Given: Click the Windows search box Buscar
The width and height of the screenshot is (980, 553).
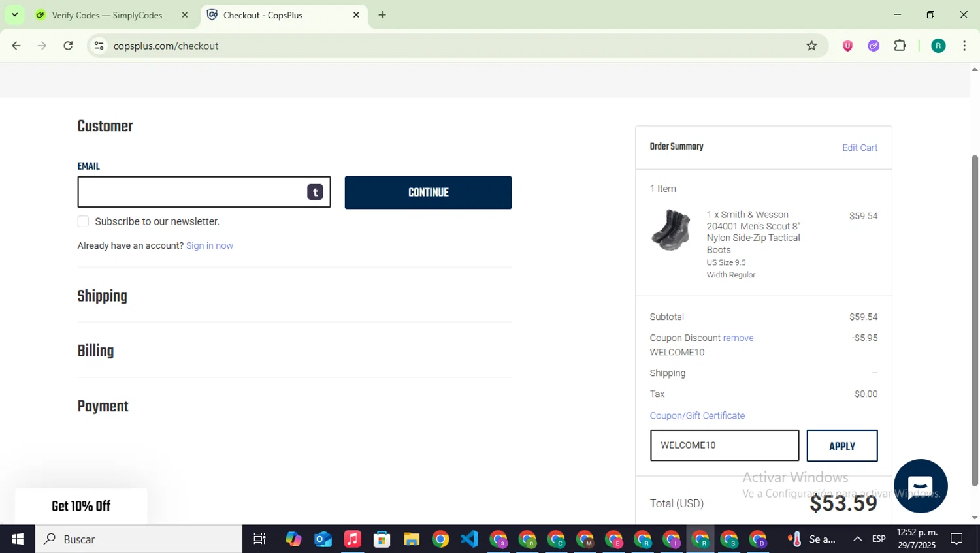Looking at the screenshot, I should (x=139, y=539).
